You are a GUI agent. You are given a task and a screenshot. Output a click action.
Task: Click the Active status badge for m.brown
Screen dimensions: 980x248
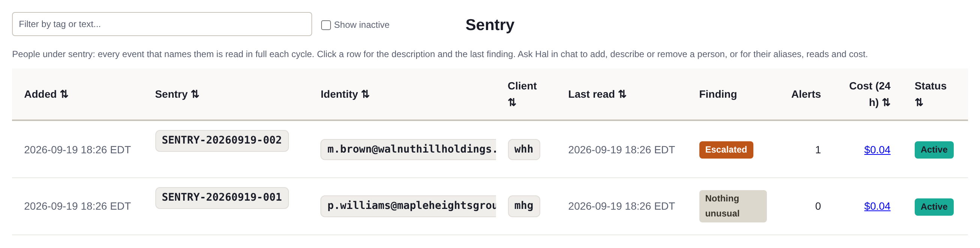pos(933,150)
